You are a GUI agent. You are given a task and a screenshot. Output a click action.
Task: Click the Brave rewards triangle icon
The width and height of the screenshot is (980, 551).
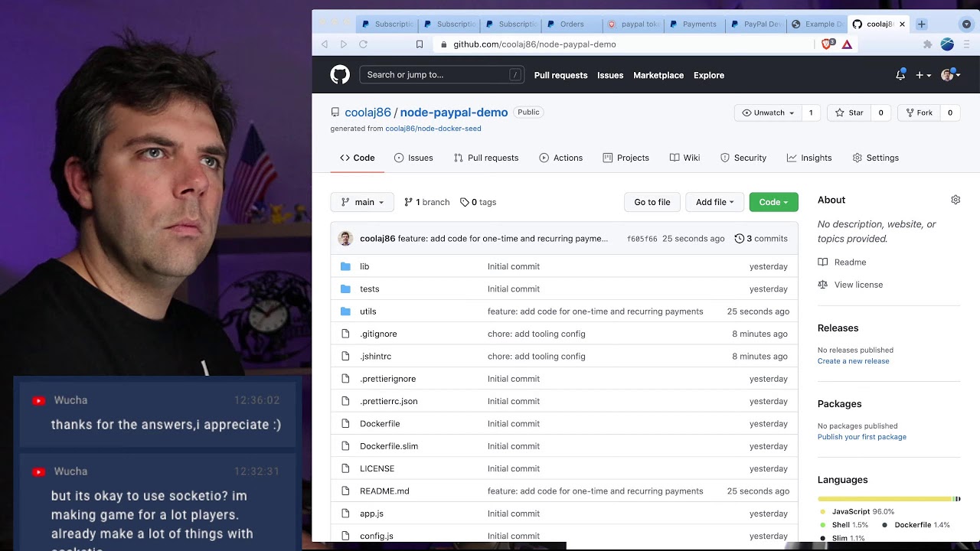pos(847,44)
